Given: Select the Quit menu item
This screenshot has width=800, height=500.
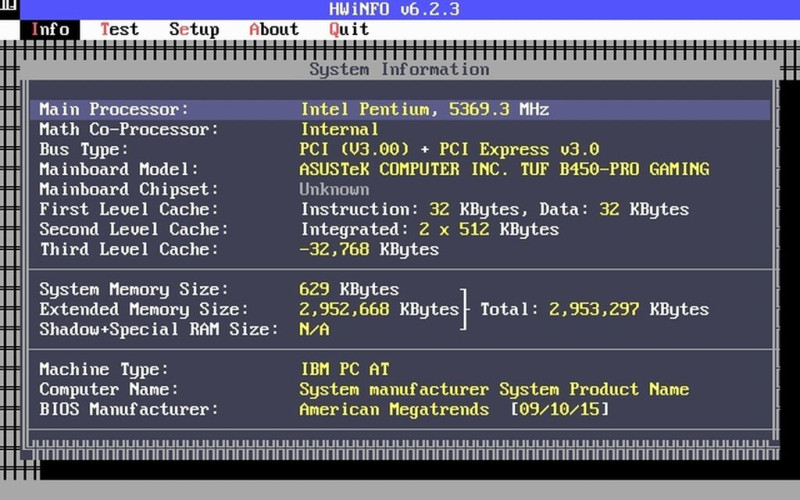Looking at the screenshot, I should pyautogui.click(x=349, y=30).
